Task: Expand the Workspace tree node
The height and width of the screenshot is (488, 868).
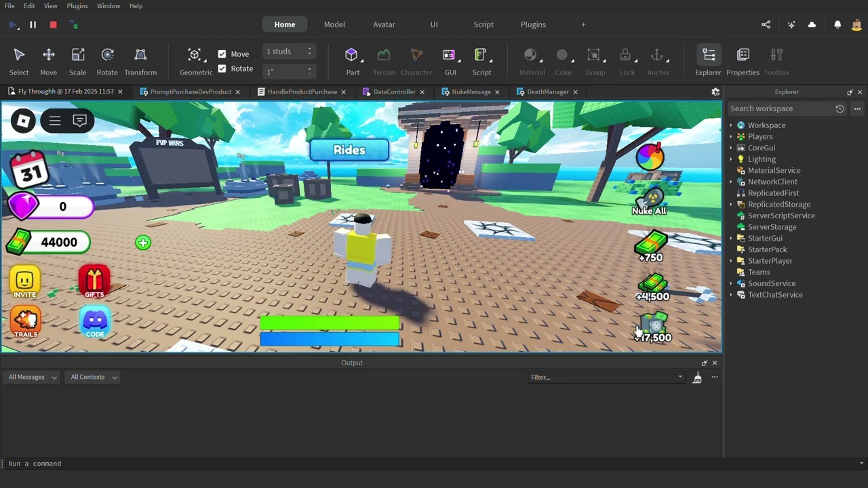Action: coord(731,125)
